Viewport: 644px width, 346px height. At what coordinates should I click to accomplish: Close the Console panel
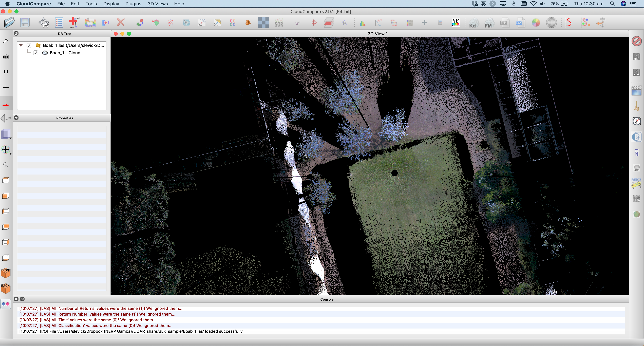(16, 299)
